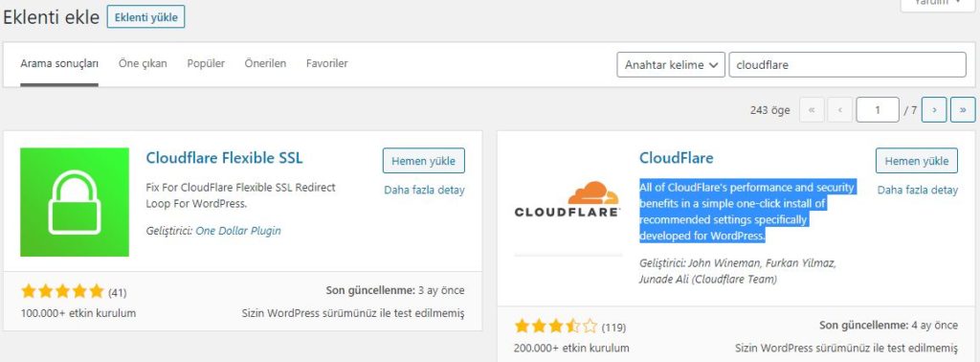Click the (41) rating count
The width and height of the screenshot is (980, 362).
pyautogui.click(x=117, y=292)
